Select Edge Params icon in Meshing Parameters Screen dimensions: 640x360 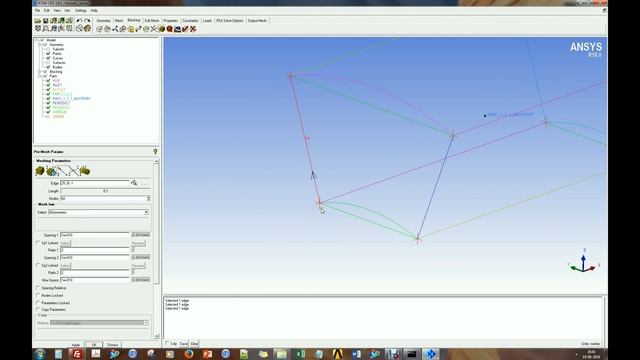tap(62, 171)
